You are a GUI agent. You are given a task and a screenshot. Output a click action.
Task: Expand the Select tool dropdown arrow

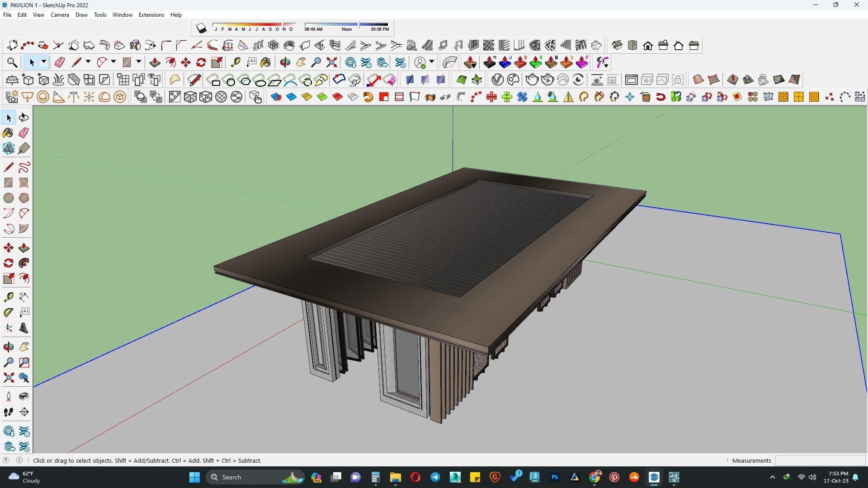click(44, 62)
